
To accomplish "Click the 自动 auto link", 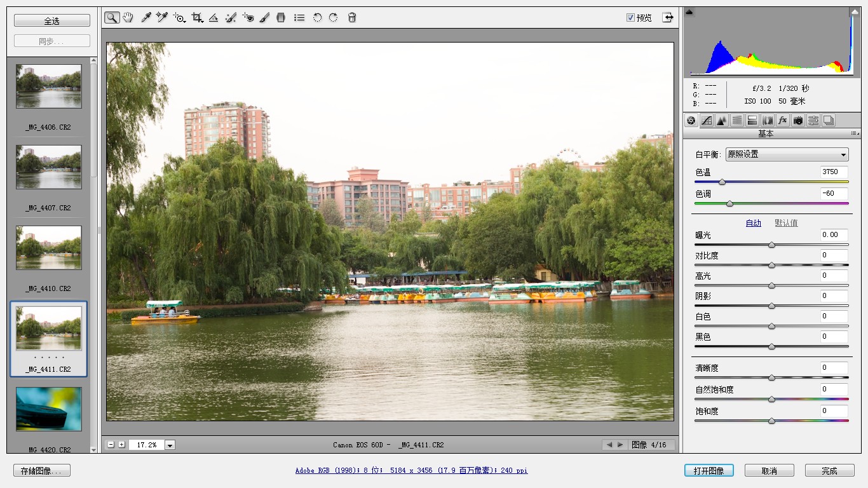I will 754,223.
